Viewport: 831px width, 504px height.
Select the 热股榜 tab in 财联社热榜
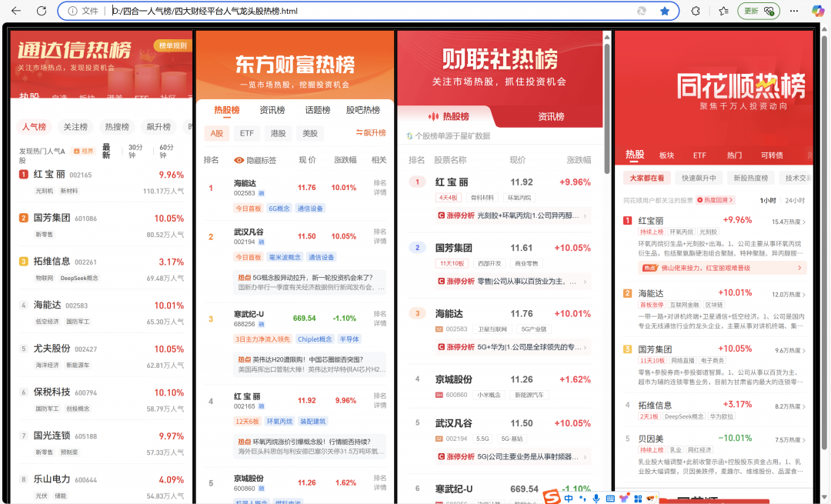coord(449,116)
